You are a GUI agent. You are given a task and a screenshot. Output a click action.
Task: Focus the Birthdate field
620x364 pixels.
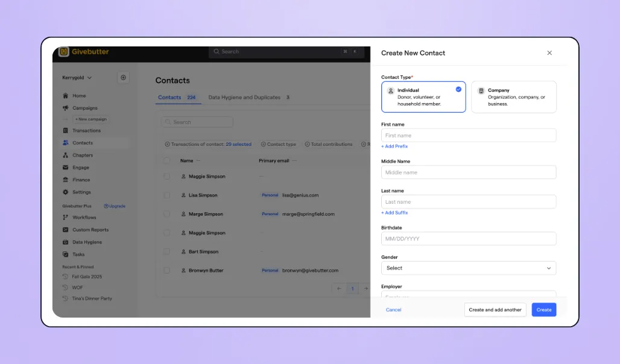click(x=469, y=239)
